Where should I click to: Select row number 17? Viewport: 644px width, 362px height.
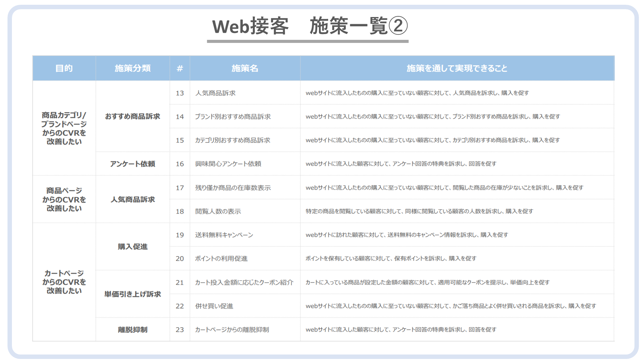180,188
